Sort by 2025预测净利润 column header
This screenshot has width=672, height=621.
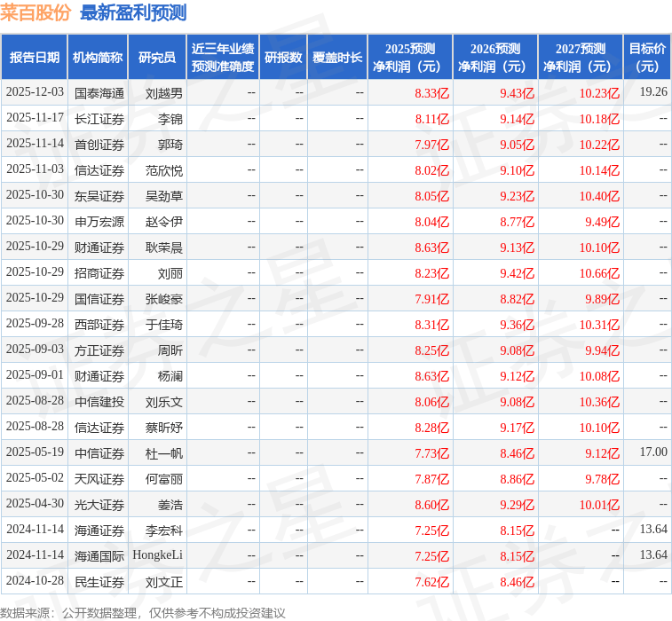[410, 58]
